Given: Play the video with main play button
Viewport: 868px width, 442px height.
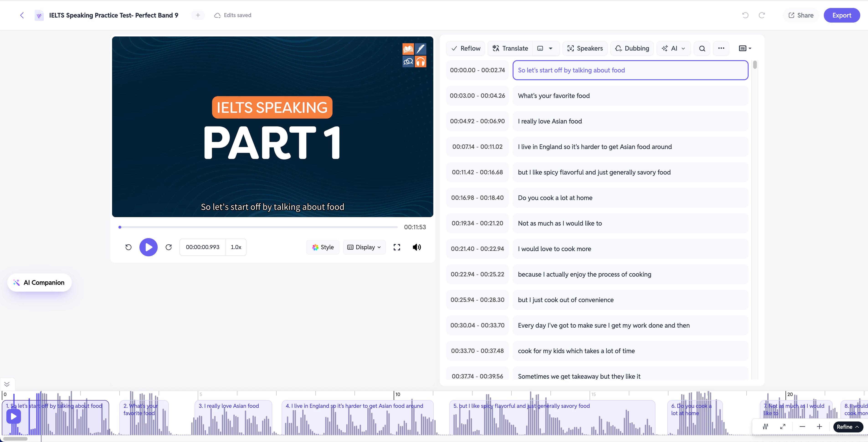Looking at the screenshot, I should (x=149, y=247).
